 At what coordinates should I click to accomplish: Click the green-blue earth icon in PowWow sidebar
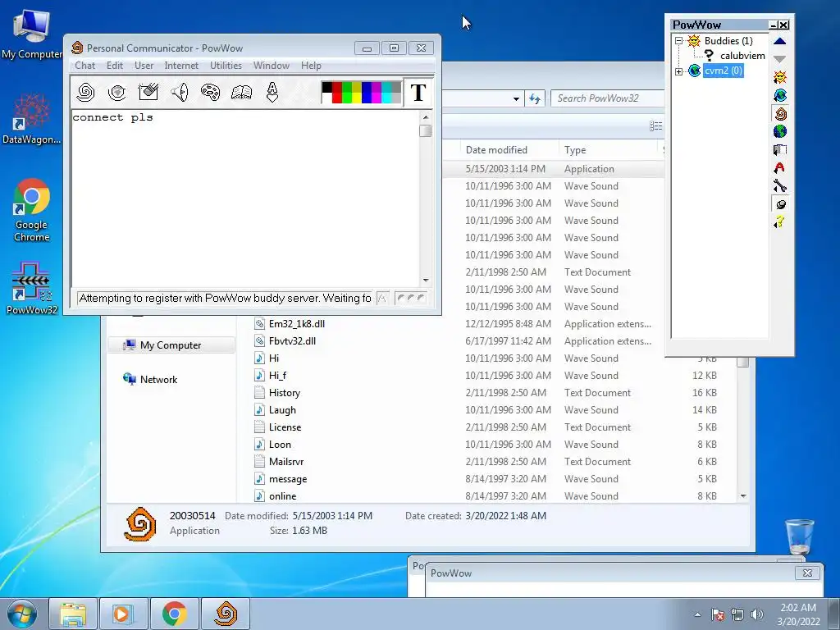click(780, 131)
